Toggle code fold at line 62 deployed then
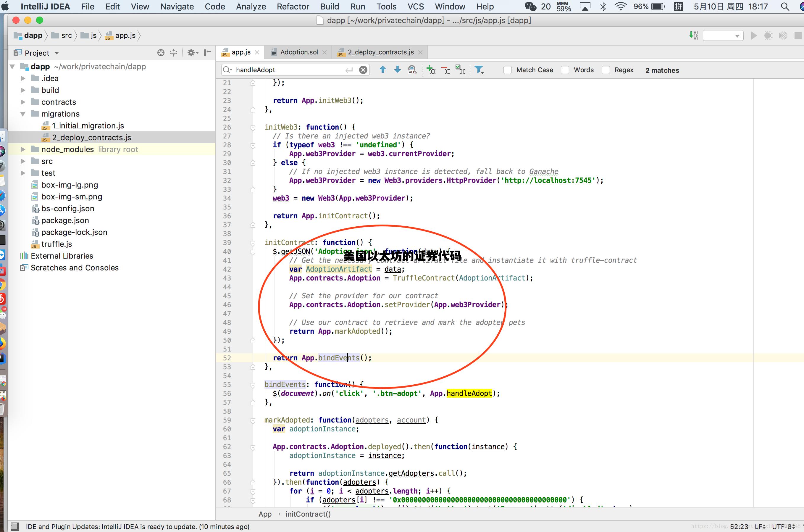 [253, 447]
